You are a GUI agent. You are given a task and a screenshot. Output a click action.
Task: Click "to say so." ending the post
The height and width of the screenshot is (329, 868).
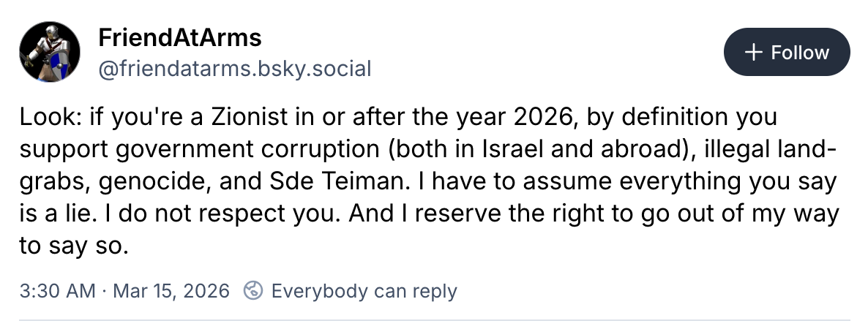click(x=74, y=246)
